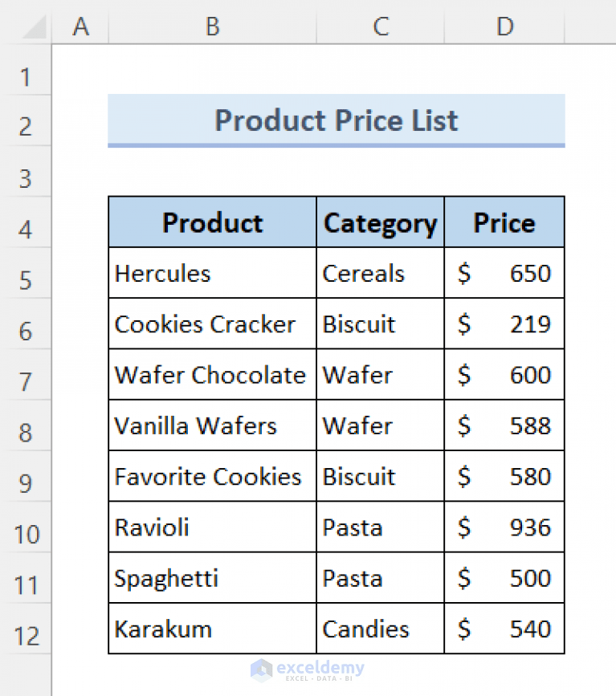Select column header C
The image size is (616, 696).
click(x=380, y=26)
